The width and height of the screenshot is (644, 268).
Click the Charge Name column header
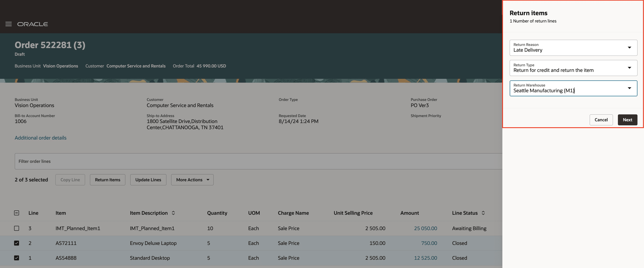point(293,213)
